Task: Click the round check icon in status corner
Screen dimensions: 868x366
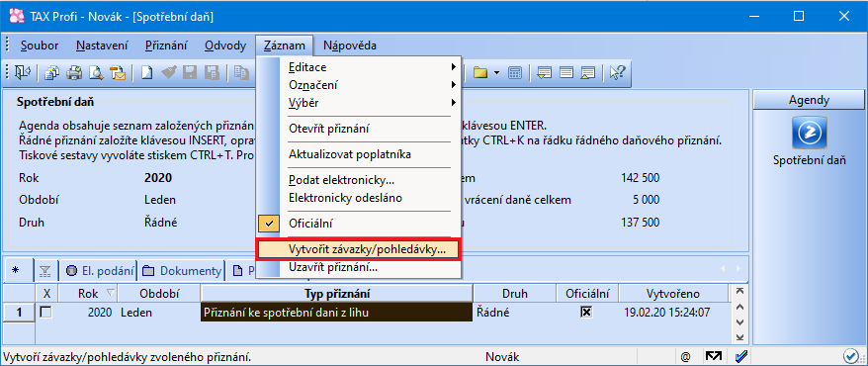Action: coord(850,356)
